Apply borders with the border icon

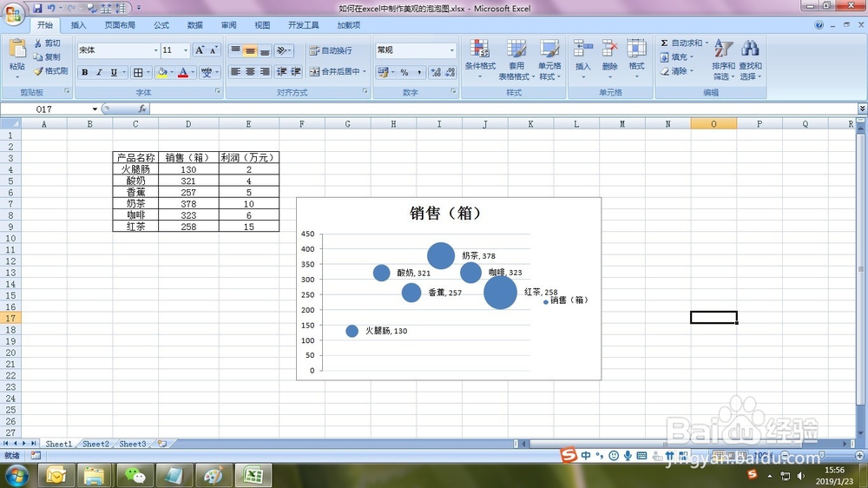(x=138, y=72)
